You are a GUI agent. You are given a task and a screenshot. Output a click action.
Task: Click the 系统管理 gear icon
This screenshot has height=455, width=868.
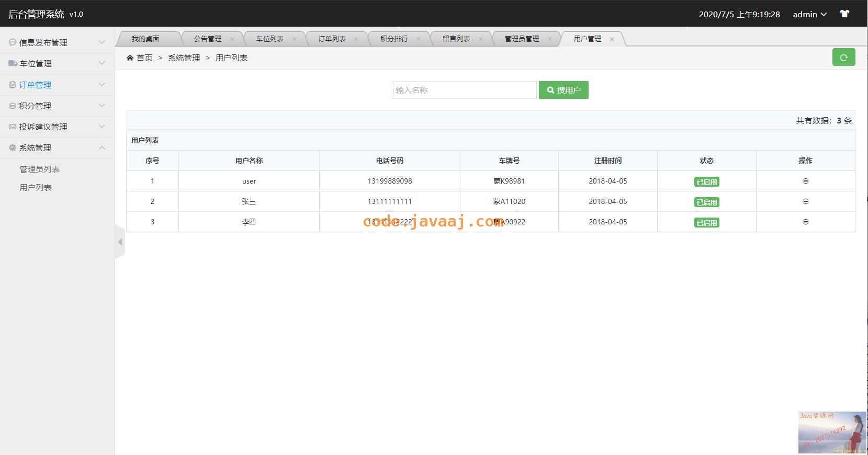point(13,147)
